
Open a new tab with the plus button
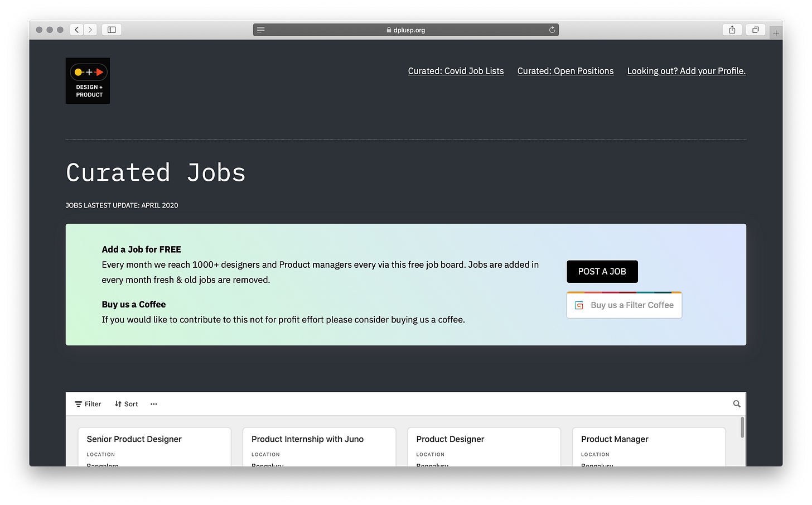tap(776, 33)
